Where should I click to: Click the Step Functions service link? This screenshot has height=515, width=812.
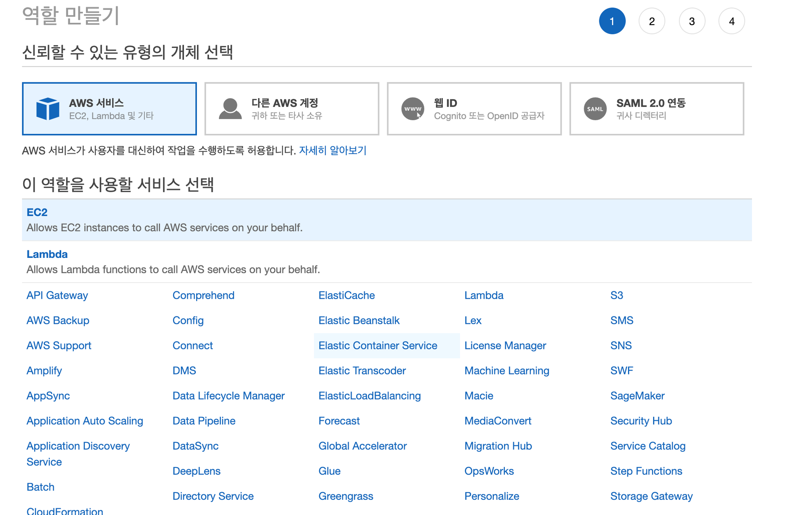[x=646, y=471]
